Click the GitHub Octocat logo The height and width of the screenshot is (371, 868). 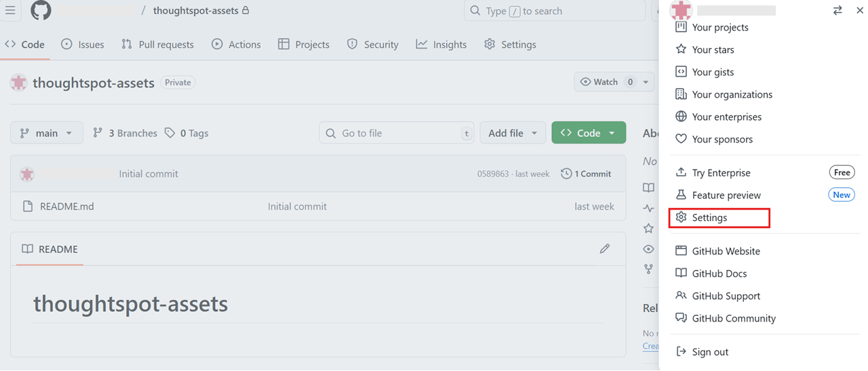41,11
